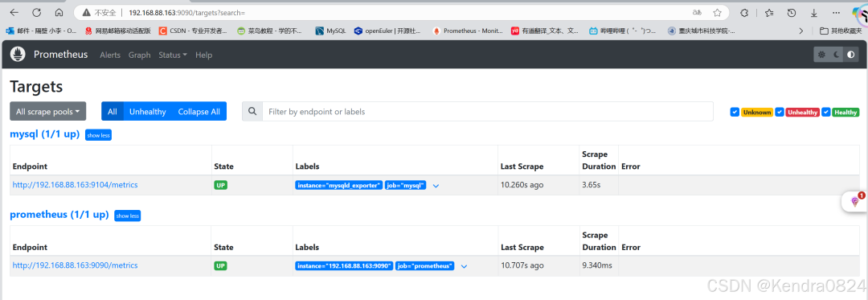
Task: Select the All filter button
Action: (x=113, y=111)
